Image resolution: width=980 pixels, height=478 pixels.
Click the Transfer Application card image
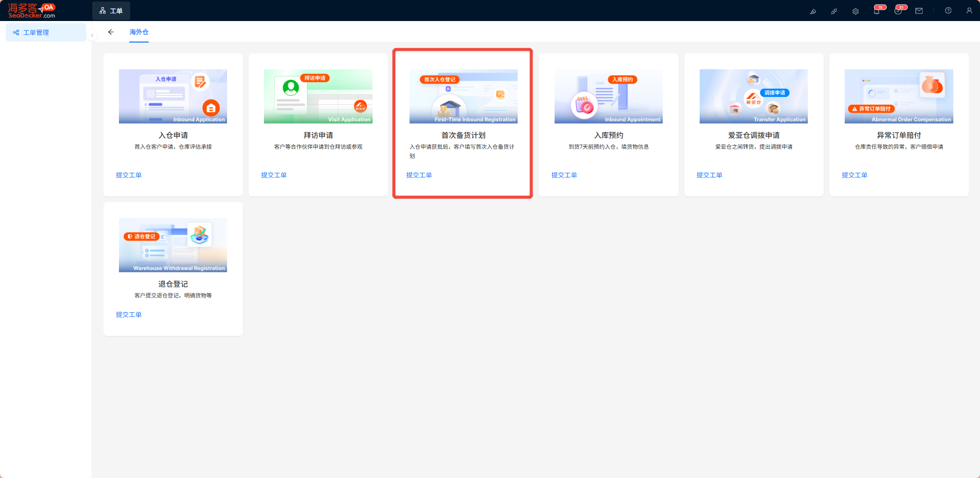(x=753, y=96)
